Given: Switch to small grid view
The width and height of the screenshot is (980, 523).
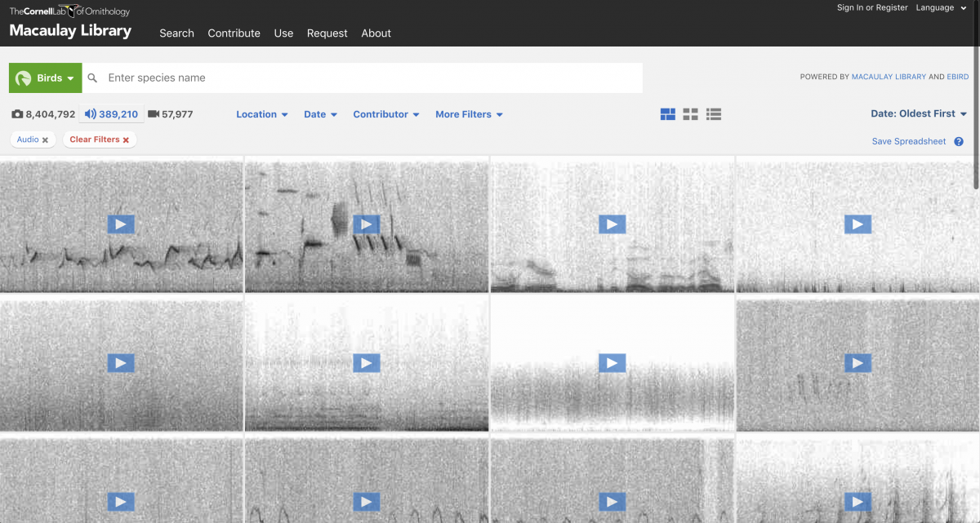Looking at the screenshot, I should [690, 114].
